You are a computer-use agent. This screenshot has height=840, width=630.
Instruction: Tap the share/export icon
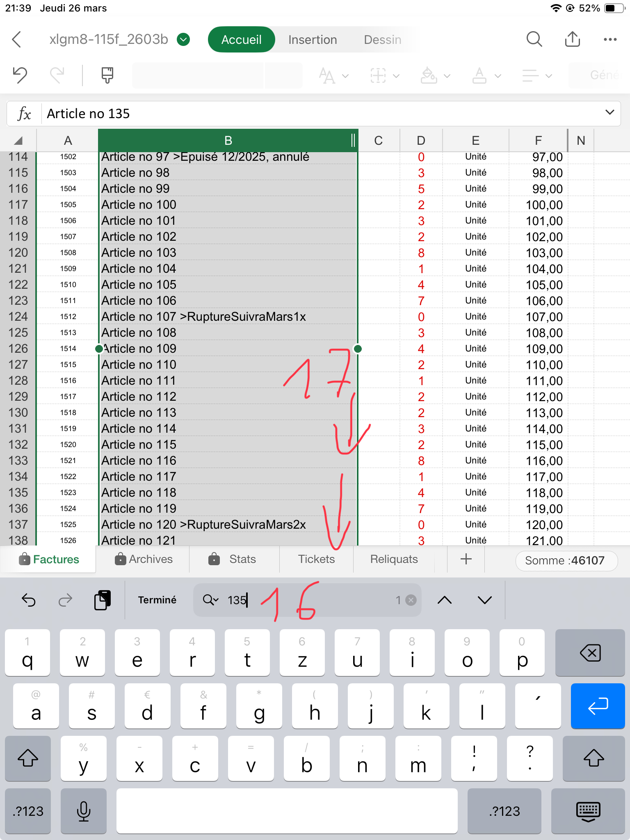572,39
